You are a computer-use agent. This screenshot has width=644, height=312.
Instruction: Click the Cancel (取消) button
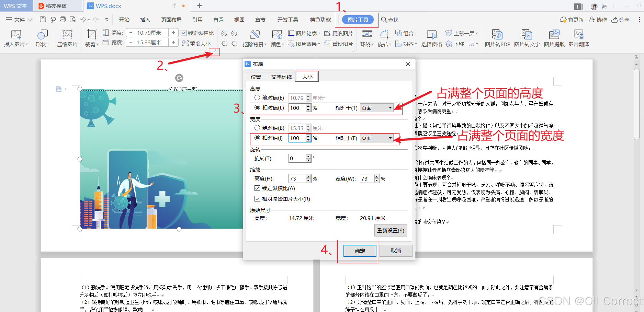(x=396, y=251)
